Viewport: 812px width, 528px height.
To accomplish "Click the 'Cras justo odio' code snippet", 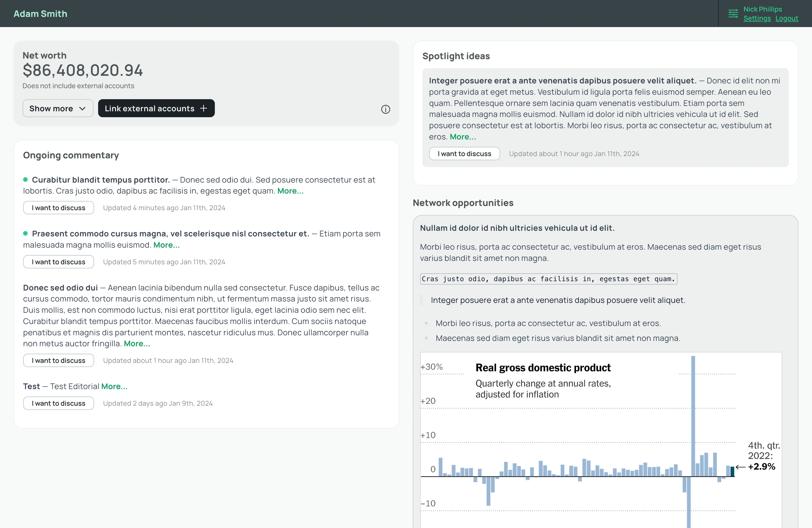I will coord(549,279).
